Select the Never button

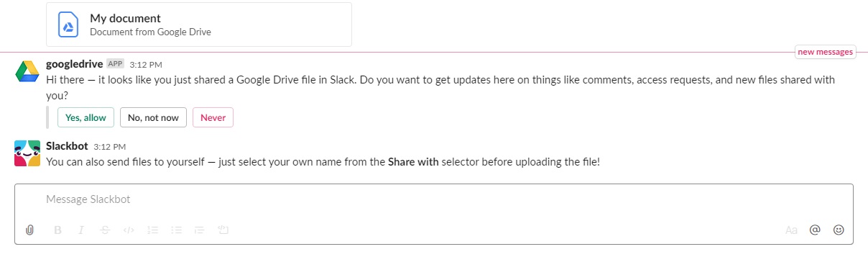click(x=213, y=117)
